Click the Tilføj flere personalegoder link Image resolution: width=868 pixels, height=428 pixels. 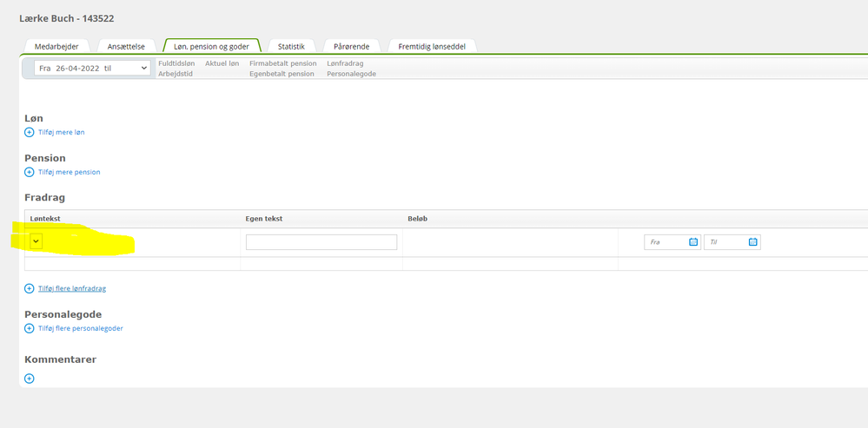point(80,328)
